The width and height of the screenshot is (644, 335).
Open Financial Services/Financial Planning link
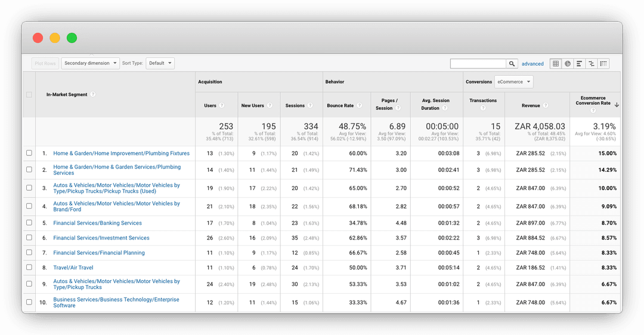pos(99,253)
